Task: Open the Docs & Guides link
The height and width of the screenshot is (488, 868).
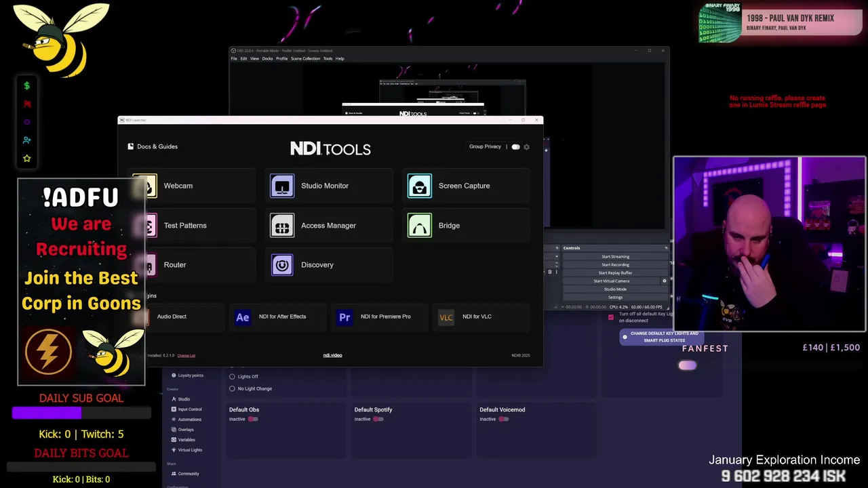Action: [x=157, y=146]
